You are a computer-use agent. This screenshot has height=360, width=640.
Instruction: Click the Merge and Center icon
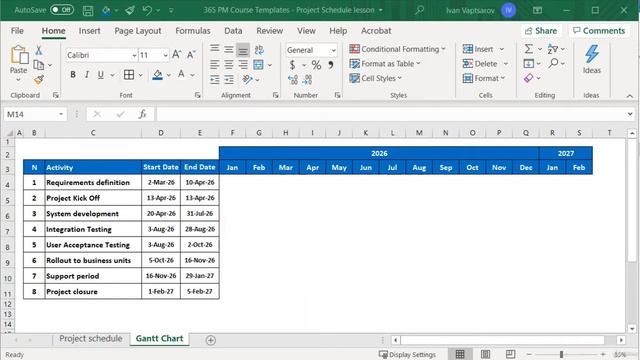[258, 64]
